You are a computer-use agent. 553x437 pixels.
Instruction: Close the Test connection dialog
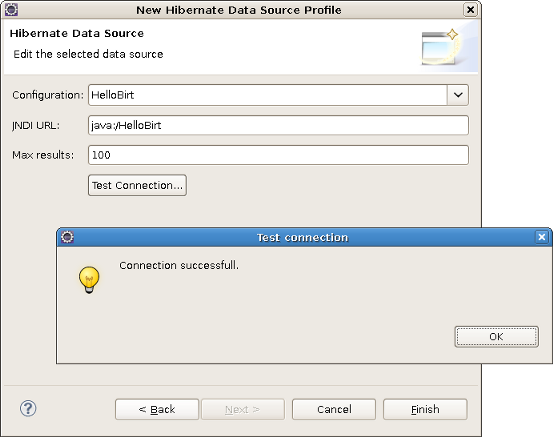click(x=542, y=237)
